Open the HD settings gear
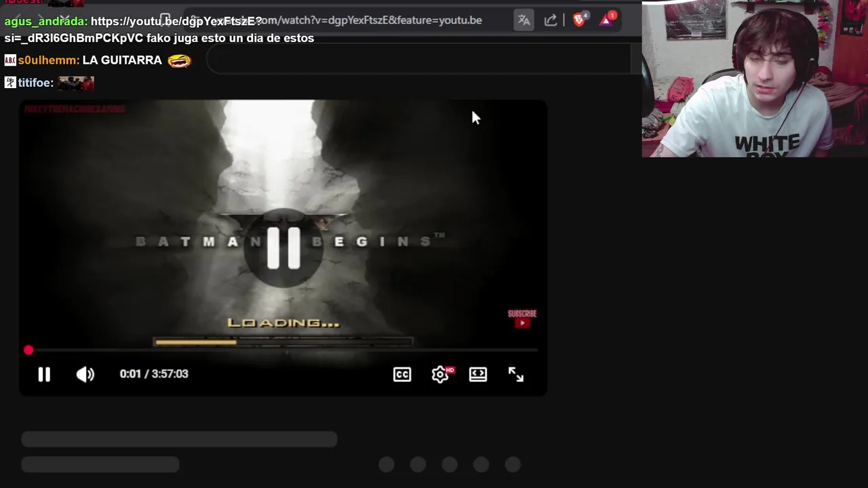Screen dimensions: 868x488 pos(441,374)
